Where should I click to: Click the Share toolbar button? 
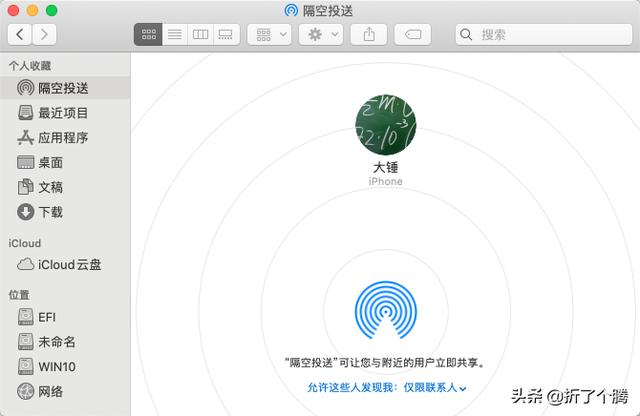click(369, 35)
